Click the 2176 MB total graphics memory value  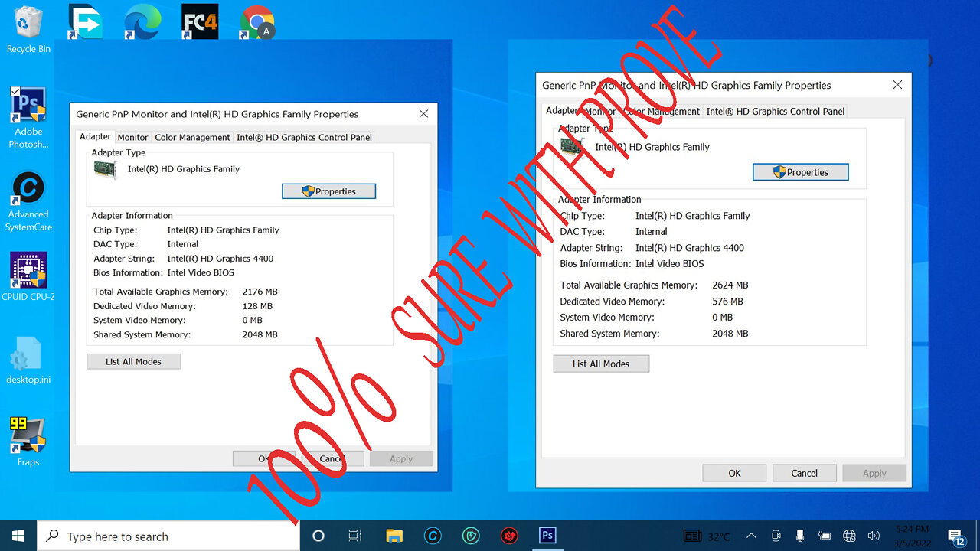pyautogui.click(x=260, y=292)
